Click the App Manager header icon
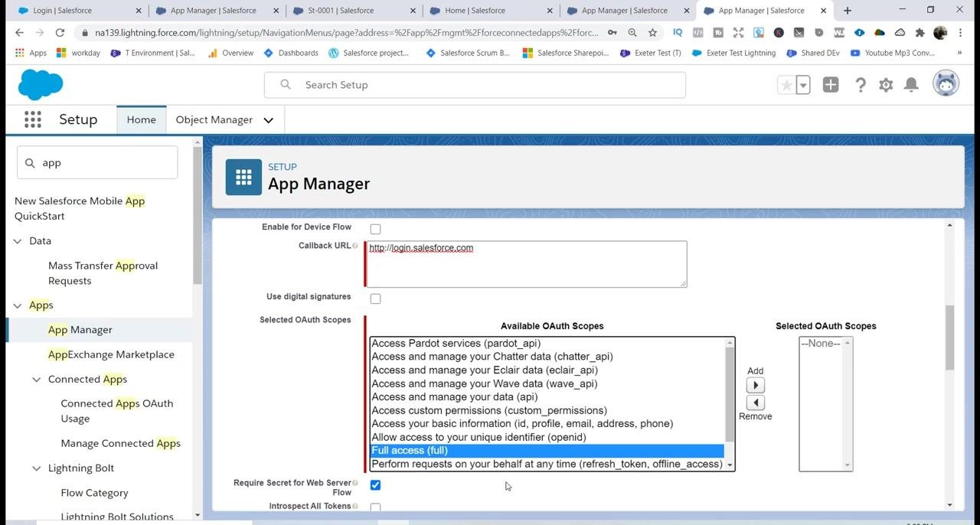Image resolution: width=980 pixels, height=525 pixels. coord(243,178)
